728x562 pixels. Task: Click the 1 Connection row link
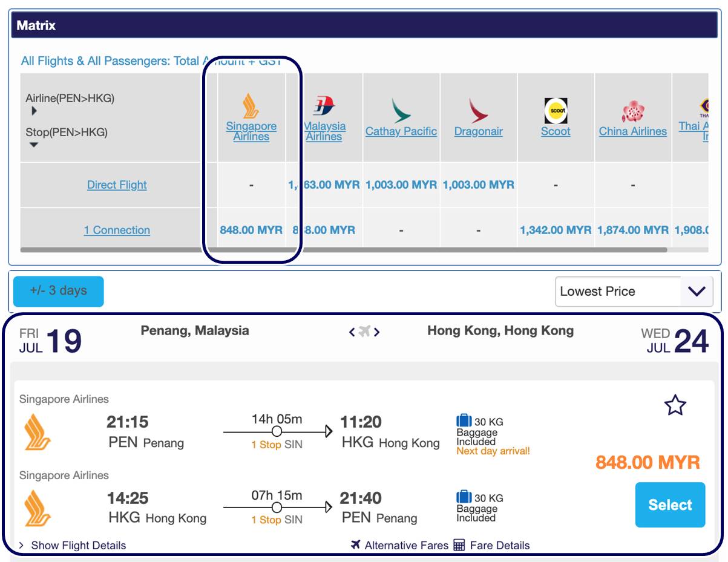point(117,230)
